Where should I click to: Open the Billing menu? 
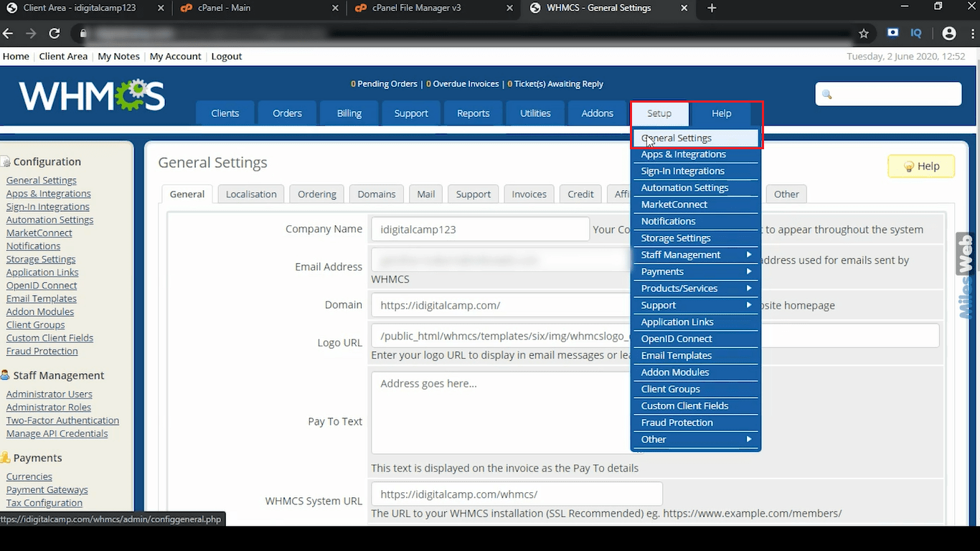[349, 113]
